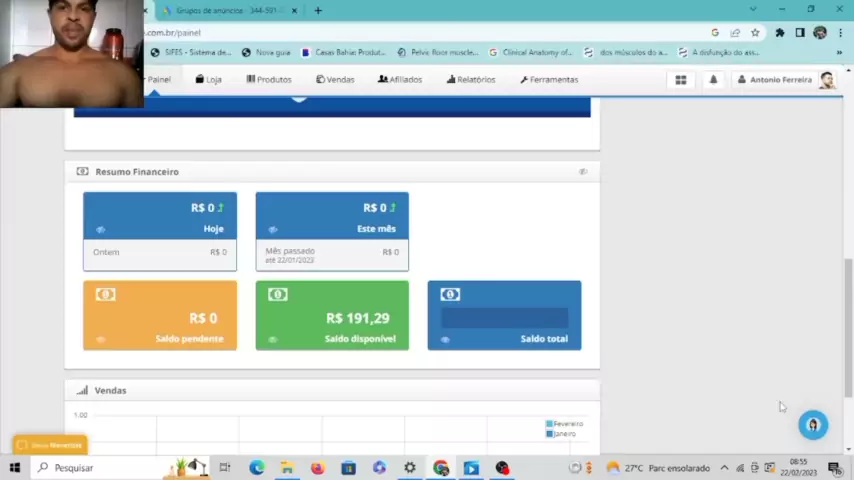Bookmark this page with the star icon
This screenshot has width=854, height=480.
(x=755, y=33)
